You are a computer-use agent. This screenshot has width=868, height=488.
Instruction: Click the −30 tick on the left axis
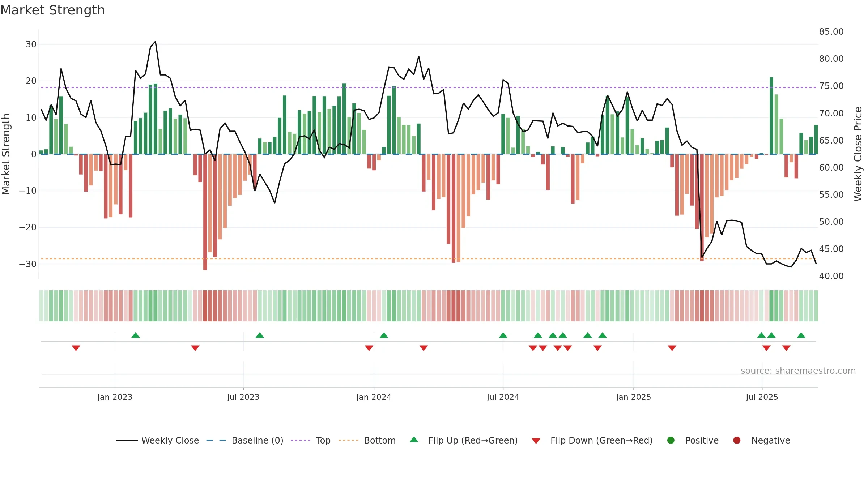pyautogui.click(x=28, y=264)
